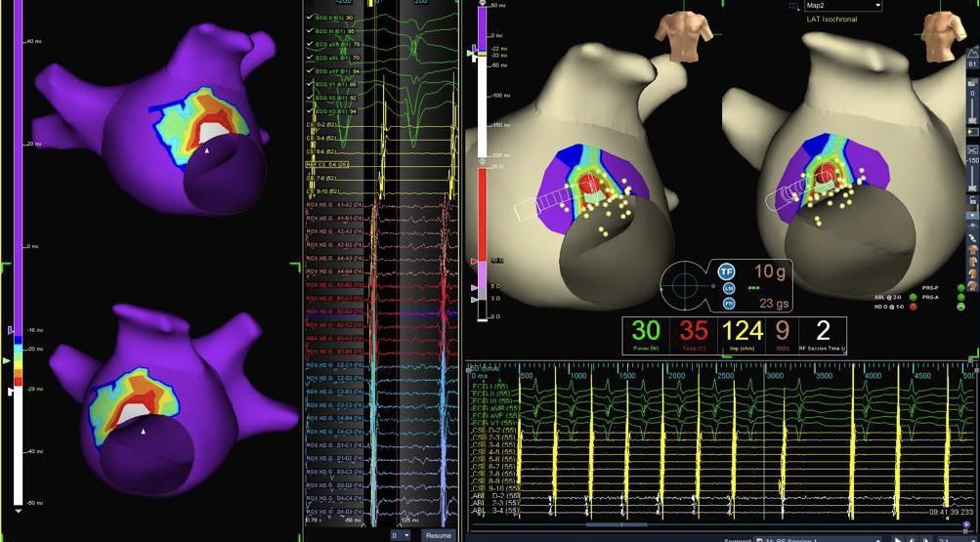Adjust the right toolbar slider labeled -150

[x=972, y=178]
